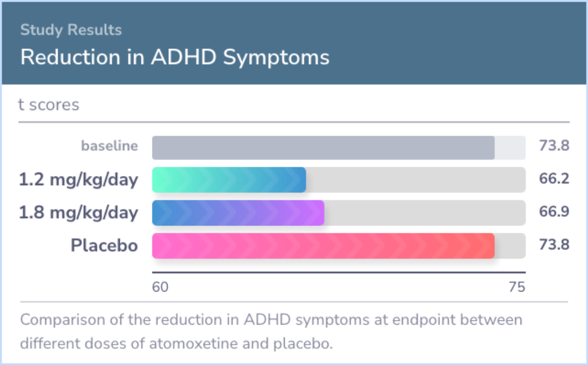Viewport: 588px width, 365px height.
Task: Click the 'Reduction in ADHD Symptoms' title
Action: [x=175, y=57]
